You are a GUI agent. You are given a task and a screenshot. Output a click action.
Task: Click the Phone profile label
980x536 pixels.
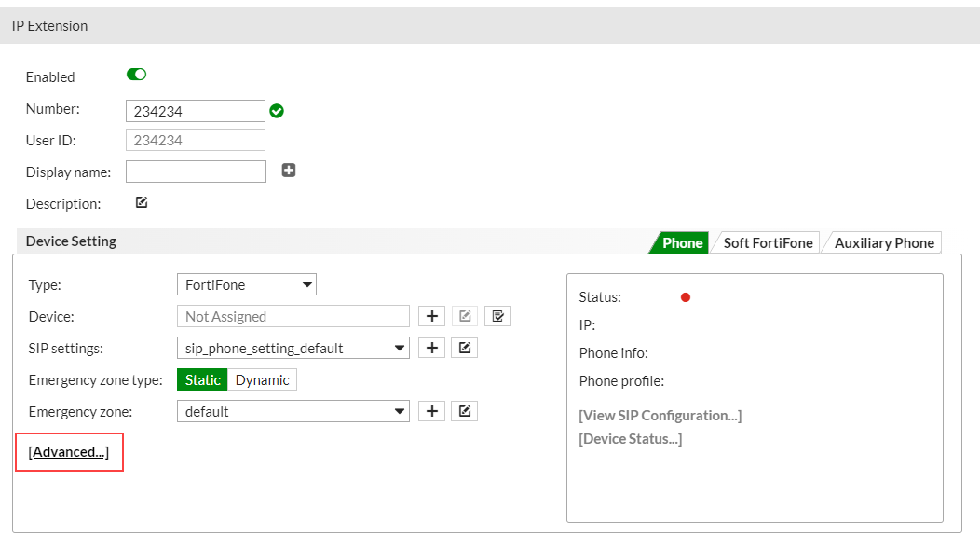pos(621,381)
